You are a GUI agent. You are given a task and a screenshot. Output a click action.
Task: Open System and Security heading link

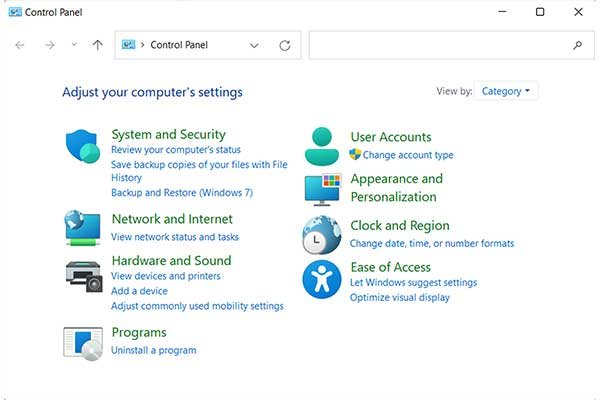pyautogui.click(x=168, y=134)
